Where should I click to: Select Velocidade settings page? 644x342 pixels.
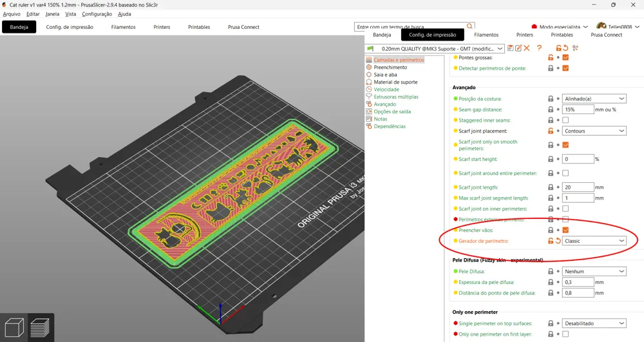pyautogui.click(x=386, y=90)
